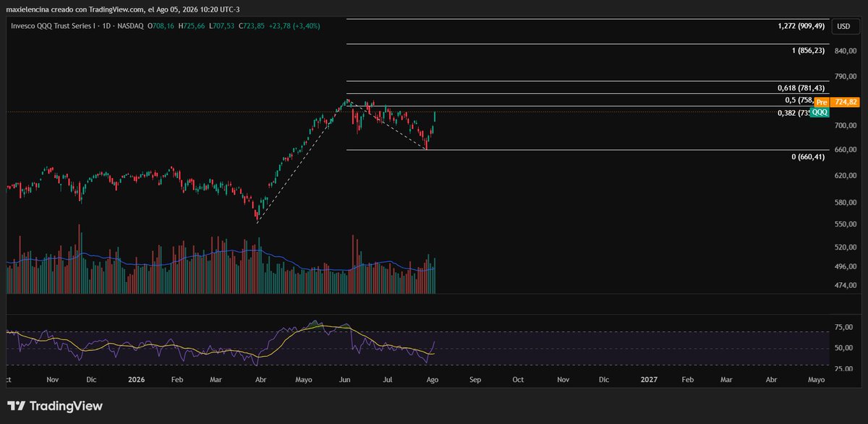Click 520,00 on the price axis
Screen dimensions: 868x424
(x=846, y=247)
